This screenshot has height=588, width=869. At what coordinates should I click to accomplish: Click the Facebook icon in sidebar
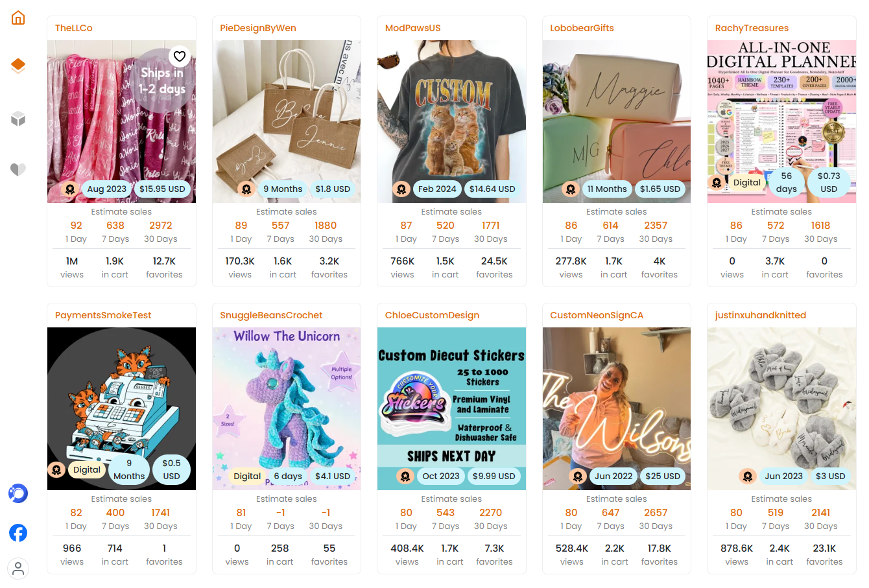pyautogui.click(x=18, y=533)
